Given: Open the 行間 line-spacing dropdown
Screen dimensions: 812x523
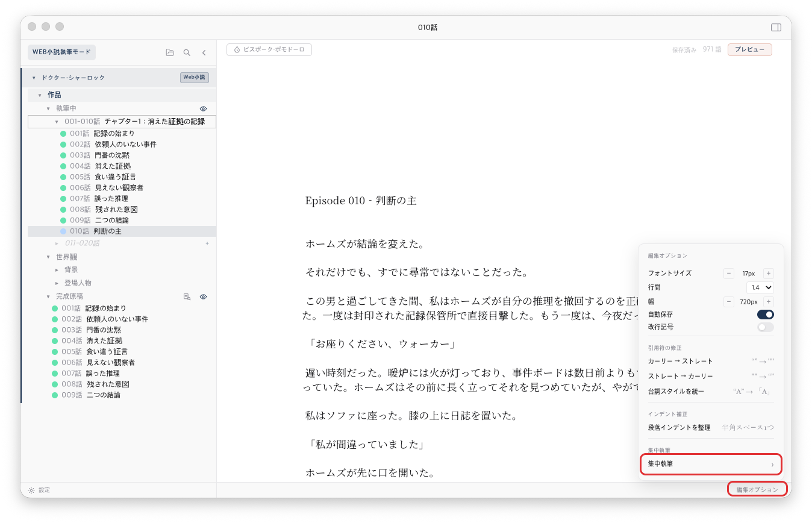Looking at the screenshot, I should click(x=760, y=287).
